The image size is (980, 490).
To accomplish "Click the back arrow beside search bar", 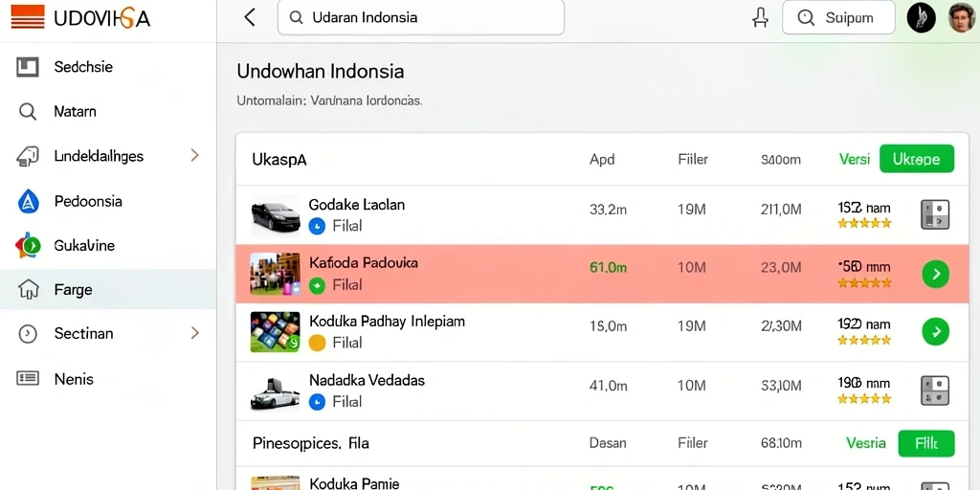I will pyautogui.click(x=250, y=17).
